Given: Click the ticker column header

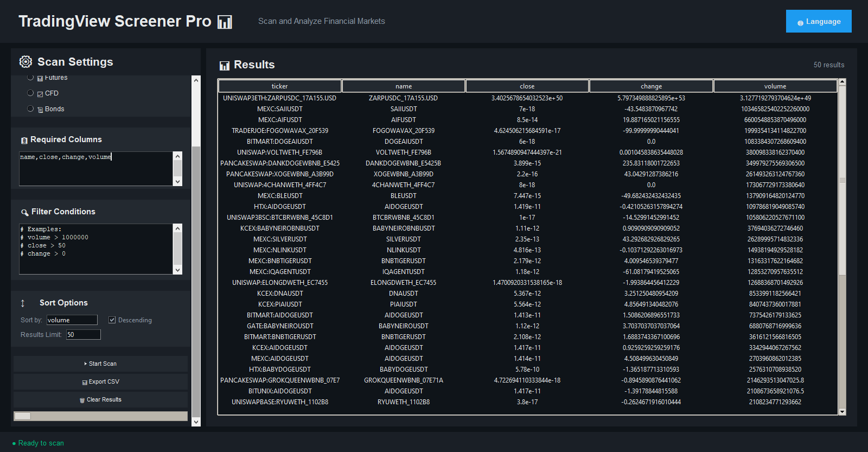Looking at the screenshot, I should pyautogui.click(x=279, y=86).
